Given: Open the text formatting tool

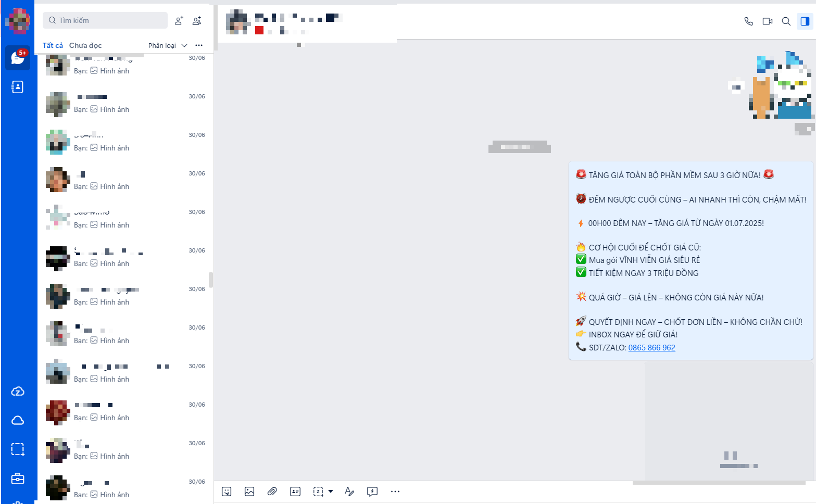Looking at the screenshot, I should point(349,492).
